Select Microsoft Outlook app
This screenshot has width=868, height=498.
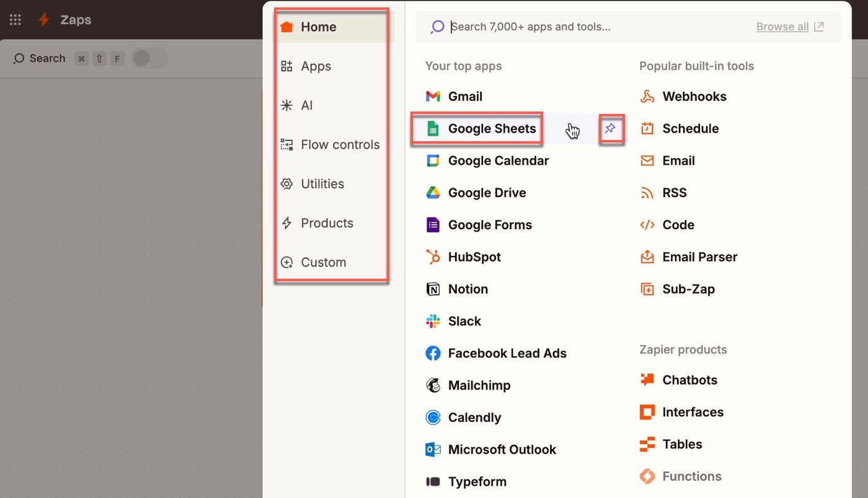pos(490,450)
